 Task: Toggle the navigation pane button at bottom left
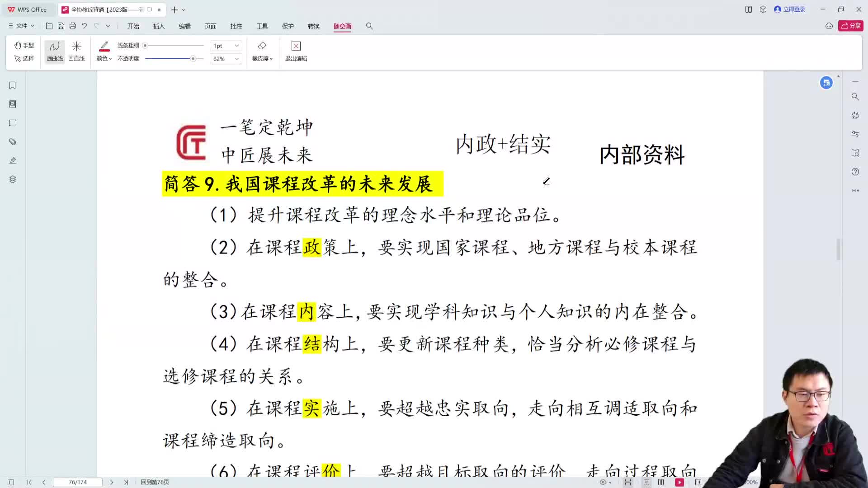click(10, 482)
